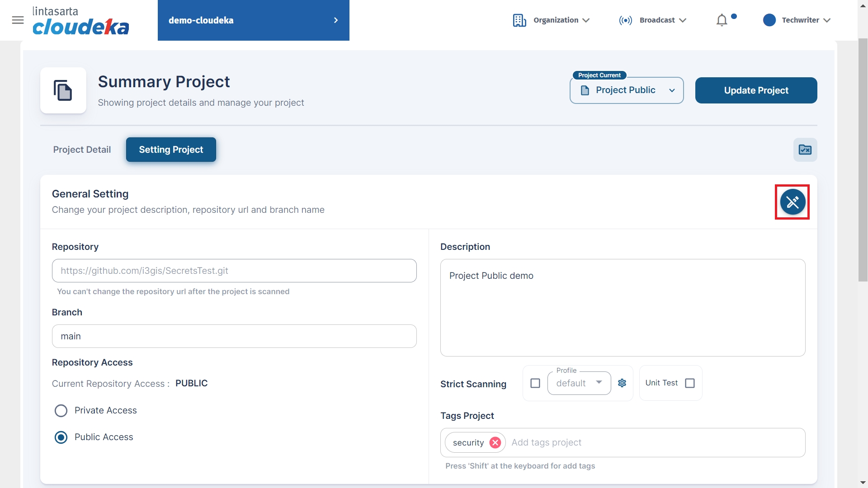Switch to the Project Detail tab
Screen dimensions: 868x488
pyautogui.click(x=82, y=150)
